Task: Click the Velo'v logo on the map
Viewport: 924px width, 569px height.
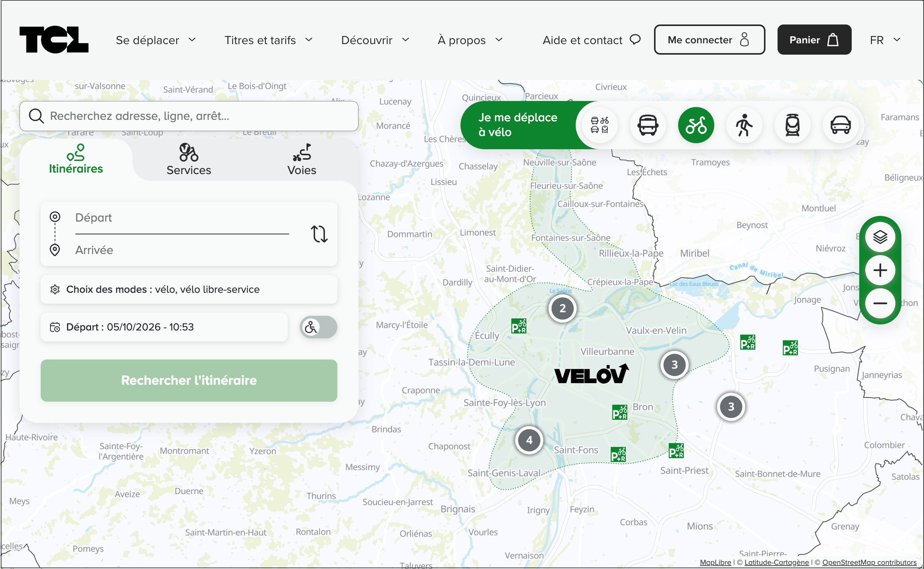Action: [x=592, y=374]
